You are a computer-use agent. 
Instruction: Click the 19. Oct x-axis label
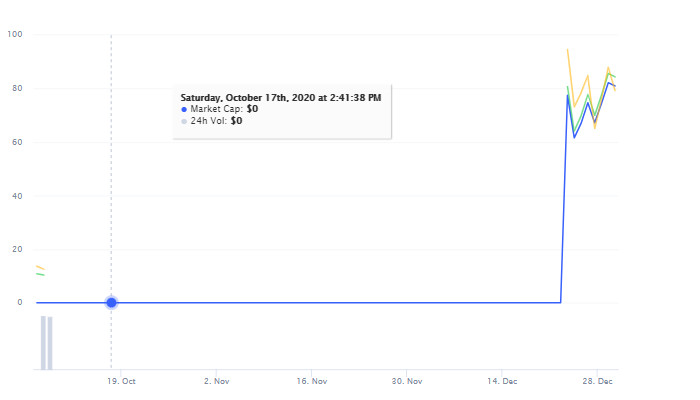121,381
